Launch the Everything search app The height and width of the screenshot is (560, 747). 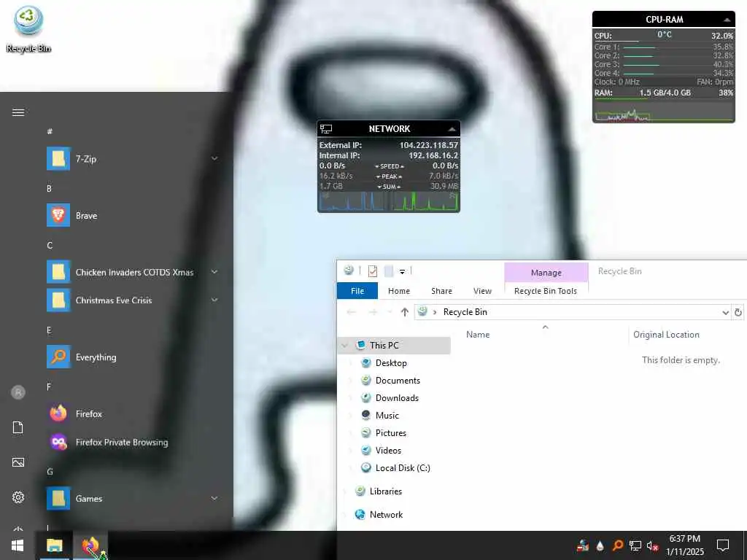133,357
